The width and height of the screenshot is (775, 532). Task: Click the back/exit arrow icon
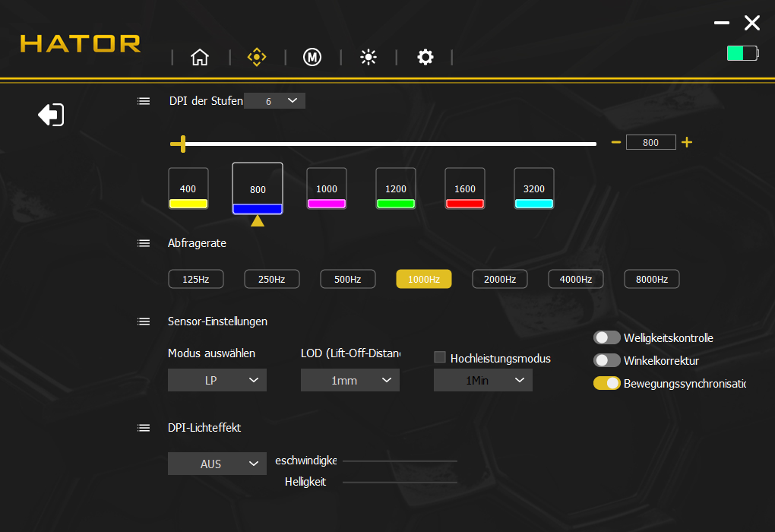51,115
